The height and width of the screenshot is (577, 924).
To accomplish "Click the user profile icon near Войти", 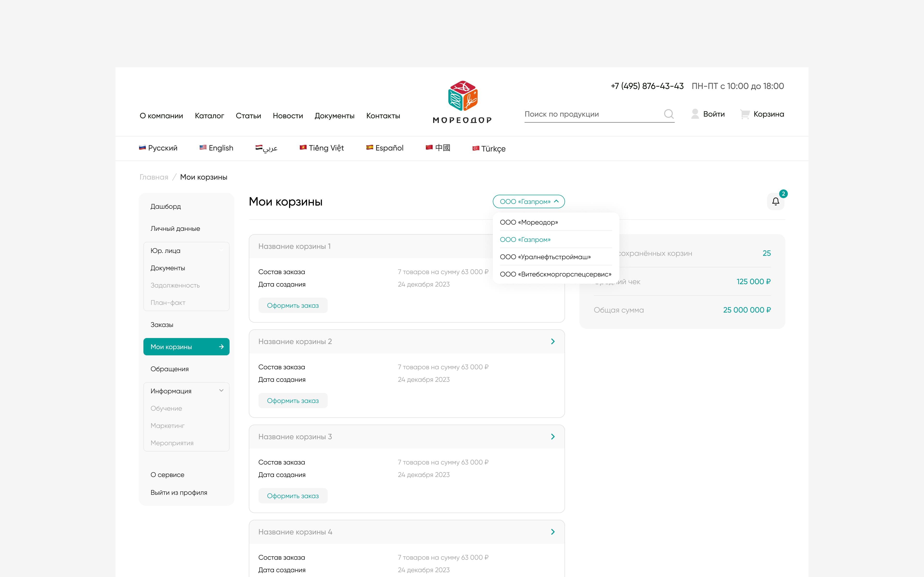I will pos(695,114).
